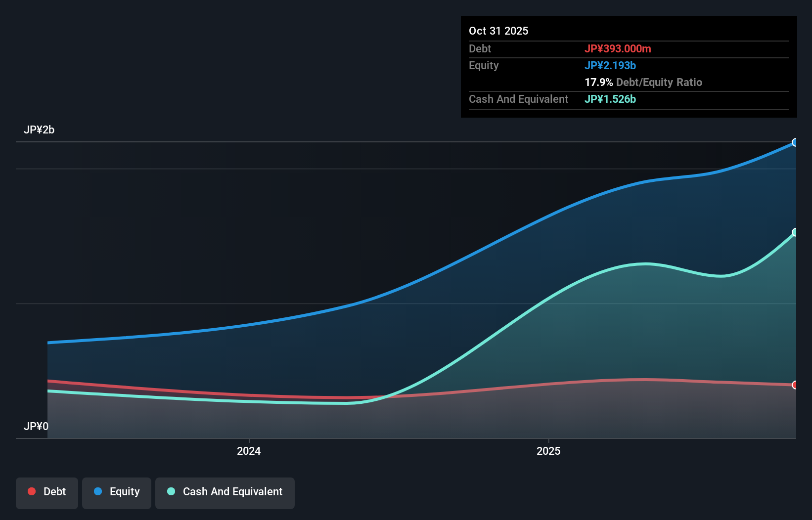Click the 17.9% Debt/Equity Ratio text

[643, 83]
